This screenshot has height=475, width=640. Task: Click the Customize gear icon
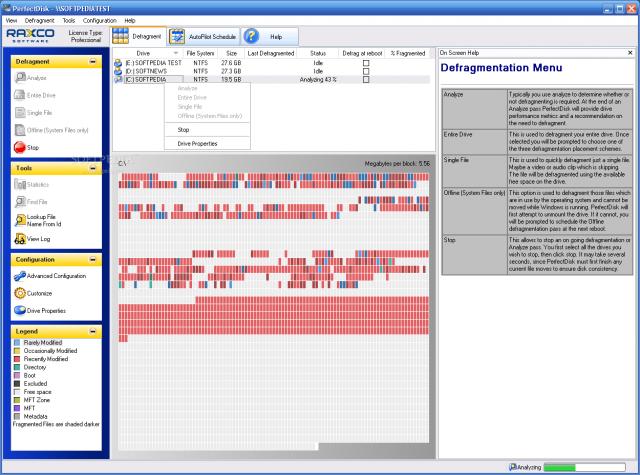coord(20,293)
